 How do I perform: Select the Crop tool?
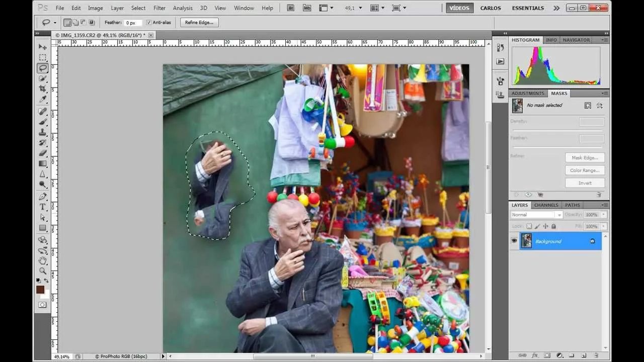coord(43,88)
